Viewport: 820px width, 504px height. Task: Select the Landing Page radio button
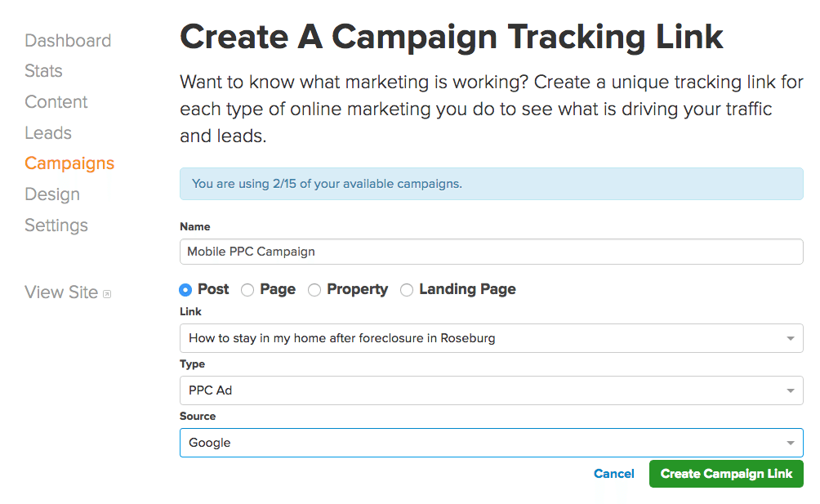point(407,290)
